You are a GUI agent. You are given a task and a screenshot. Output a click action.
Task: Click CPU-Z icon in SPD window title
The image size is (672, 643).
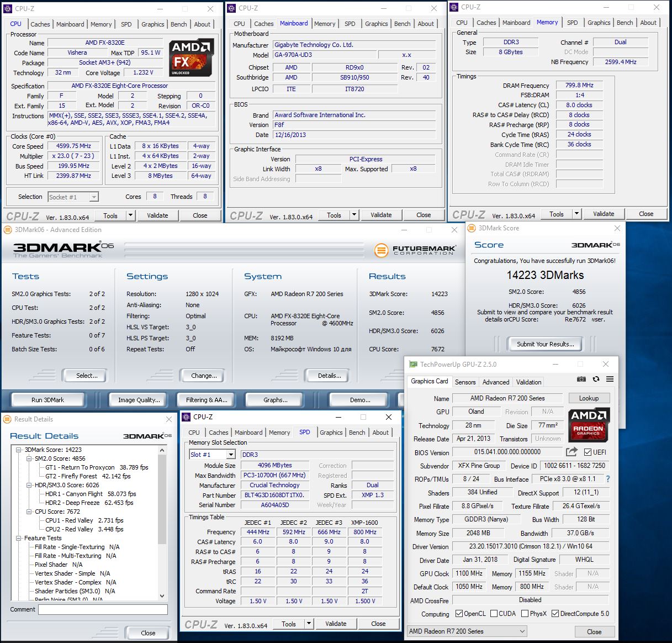point(187,417)
